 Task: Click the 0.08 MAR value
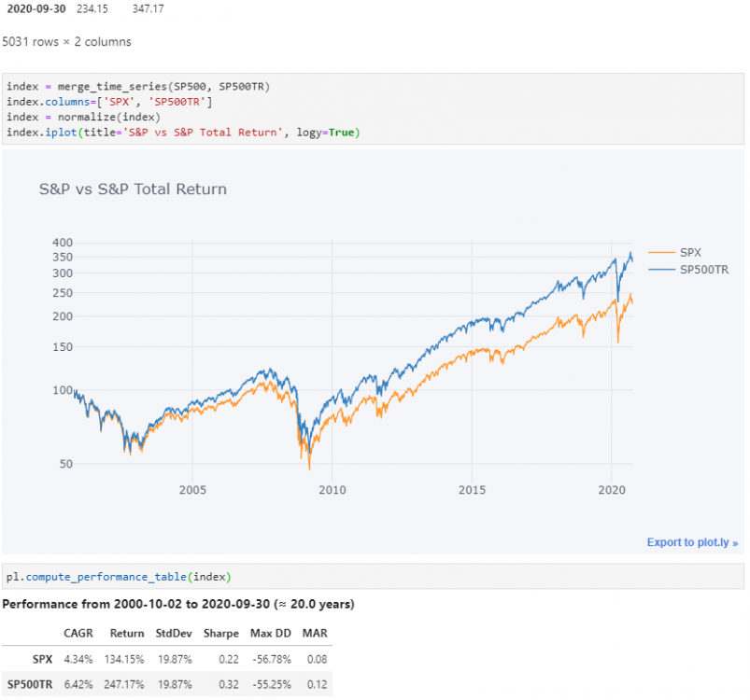pyautogui.click(x=318, y=659)
